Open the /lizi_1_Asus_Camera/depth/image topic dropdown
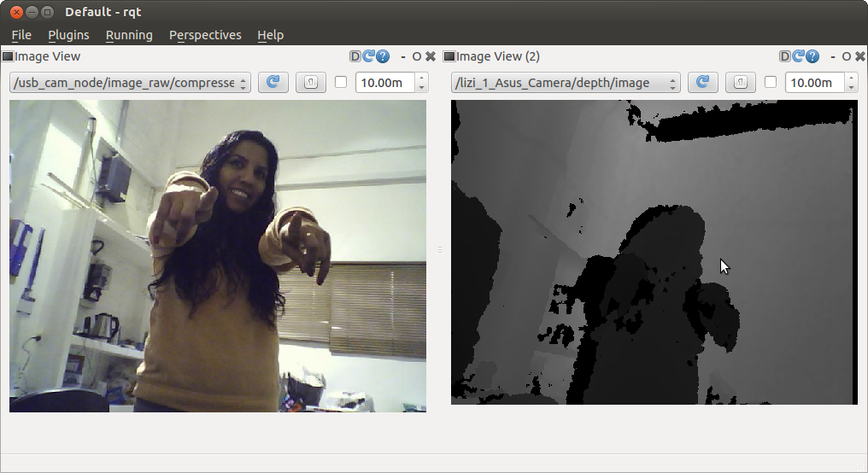This screenshot has height=473, width=868. click(x=565, y=83)
